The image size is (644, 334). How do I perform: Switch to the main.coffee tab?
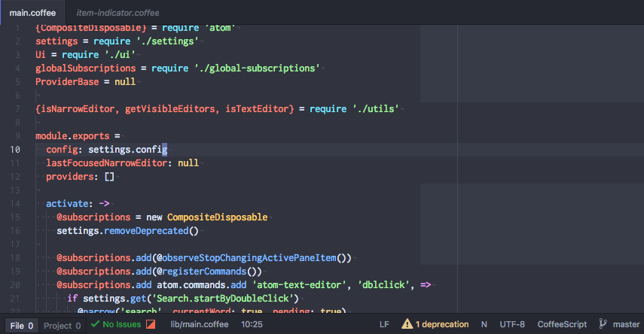click(x=32, y=13)
